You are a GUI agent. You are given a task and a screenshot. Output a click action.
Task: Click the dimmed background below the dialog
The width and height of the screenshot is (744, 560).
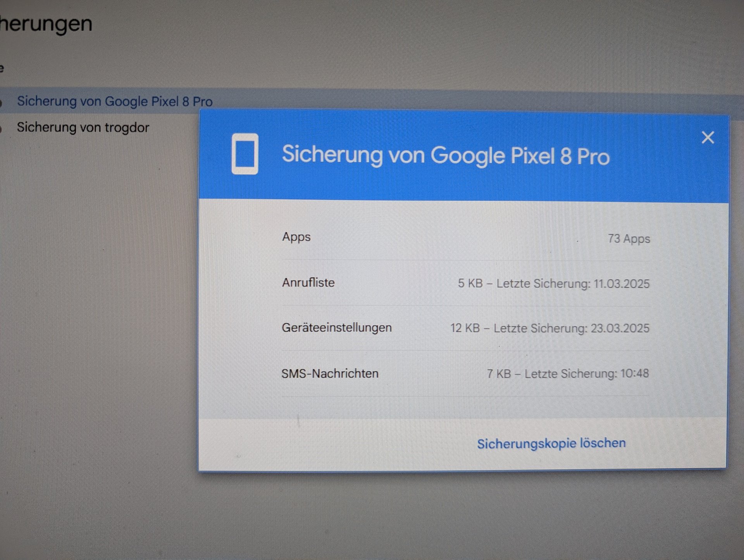426,515
